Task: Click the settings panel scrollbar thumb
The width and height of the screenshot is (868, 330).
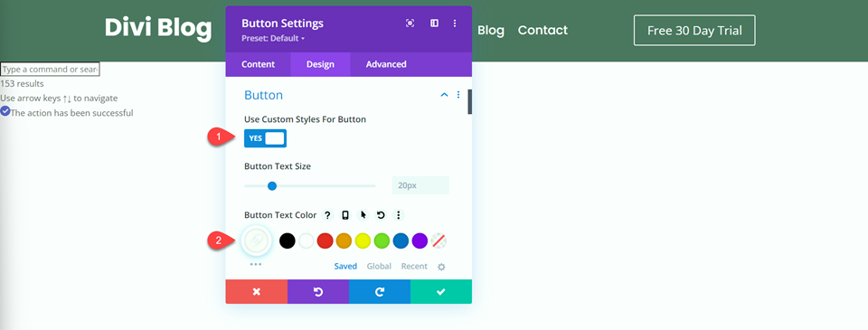Action: [x=470, y=102]
